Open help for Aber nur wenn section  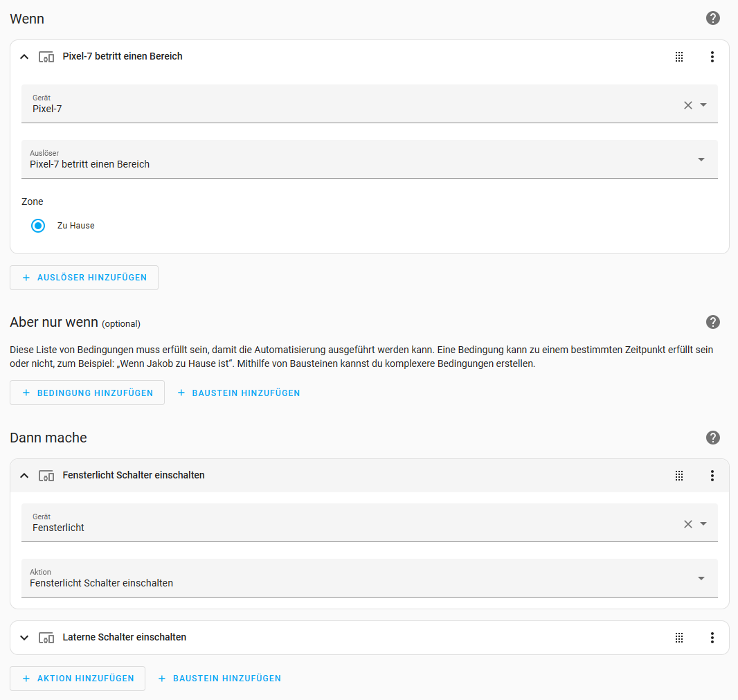click(x=713, y=322)
